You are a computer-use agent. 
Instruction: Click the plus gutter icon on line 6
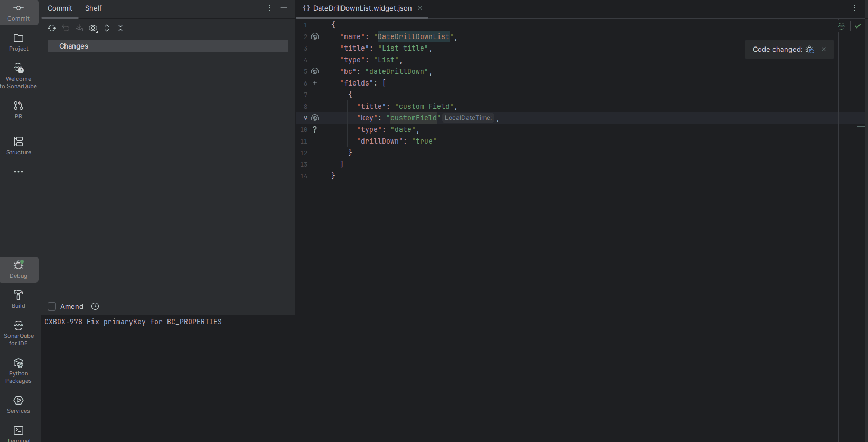[315, 83]
